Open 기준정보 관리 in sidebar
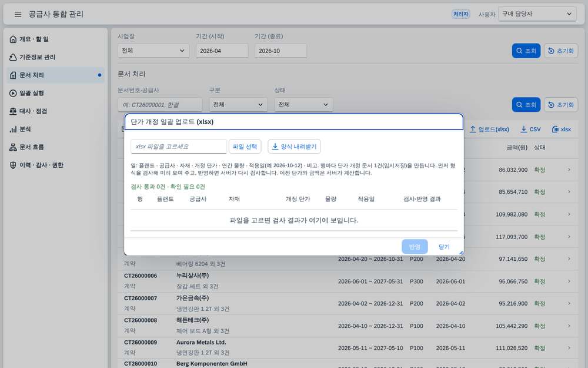588x368 pixels. (x=55, y=57)
